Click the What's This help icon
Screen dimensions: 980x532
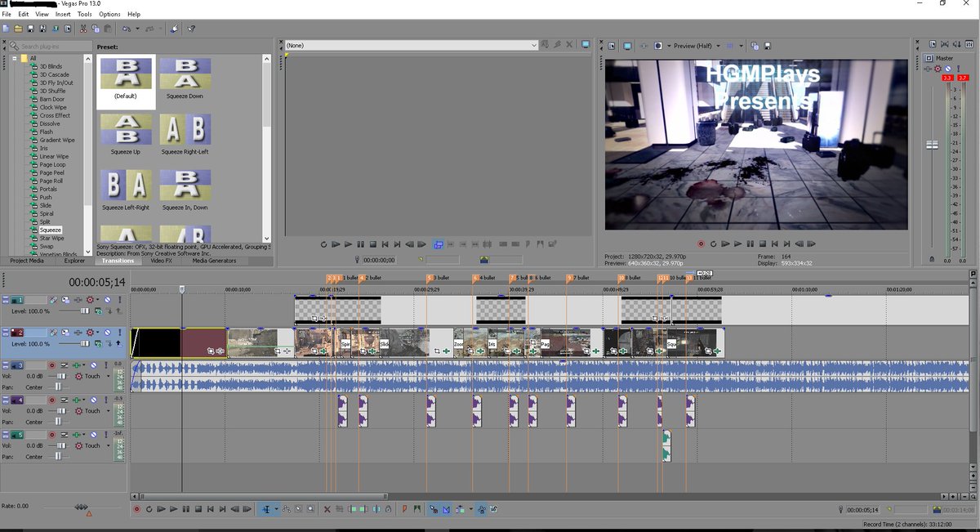tap(191, 29)
